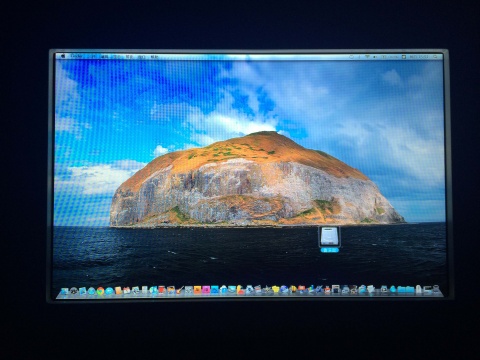Open the volume control in menu bar
The height and width of the screenshot is (360, 480).
click(x=375, y=57)
